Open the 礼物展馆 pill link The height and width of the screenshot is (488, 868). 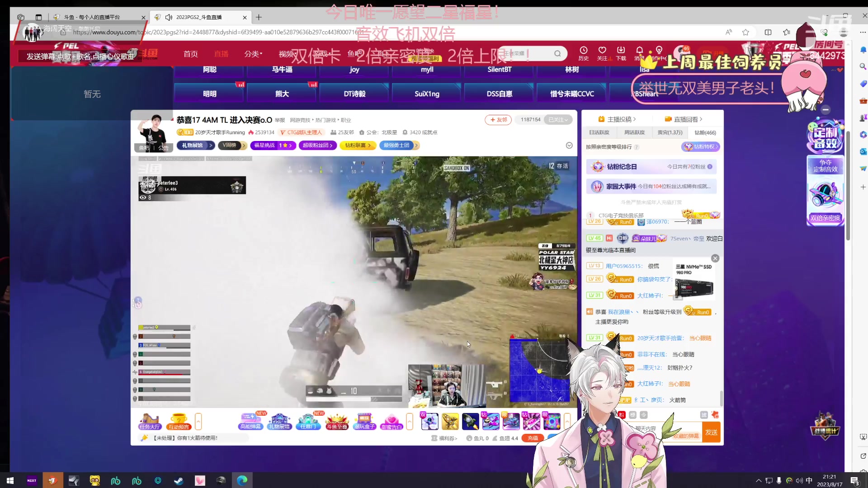pos(196,145)
